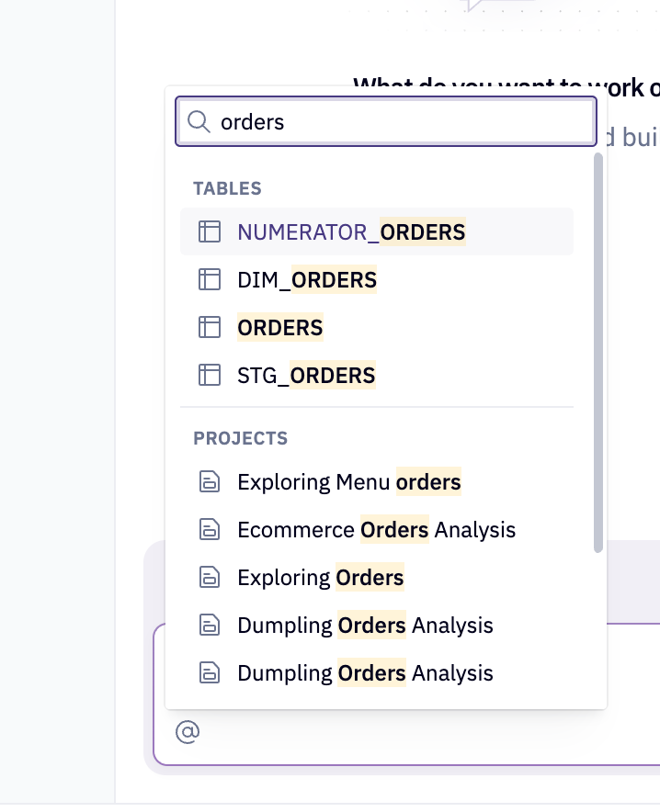Click the PROJECTS section heading

241,438
